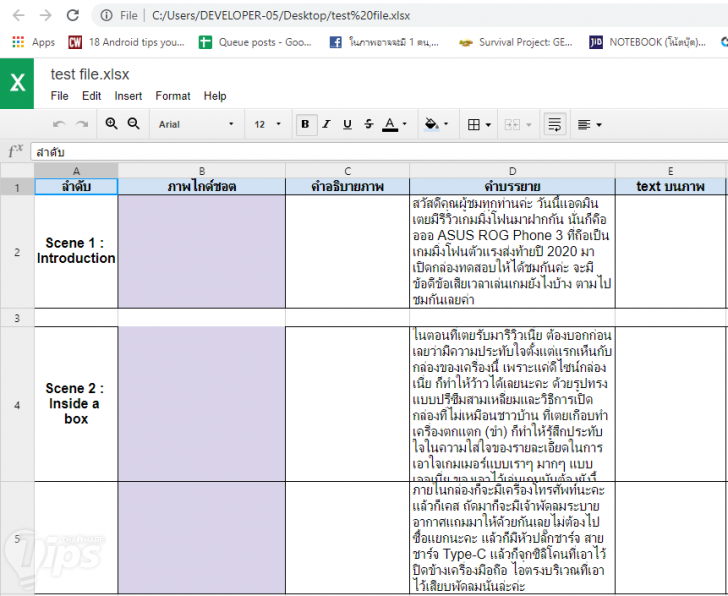
Task: Select row 3 header
Action: tap(17, 318)
